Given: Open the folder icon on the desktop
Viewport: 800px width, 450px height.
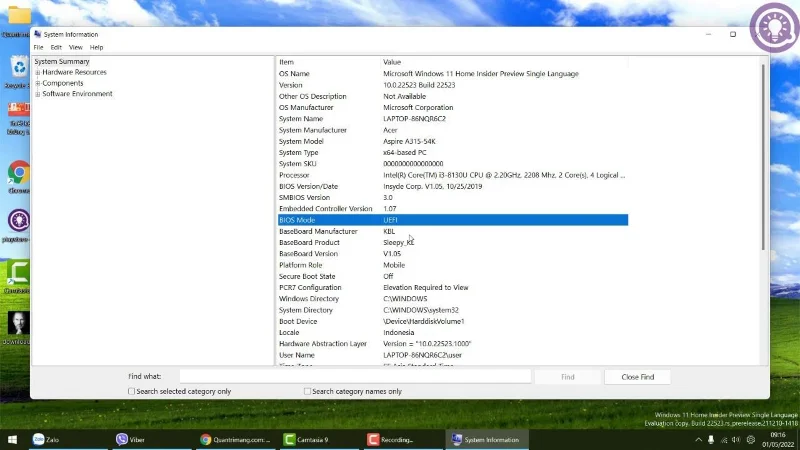Looking at the screenshot, I should coord(19,15).
